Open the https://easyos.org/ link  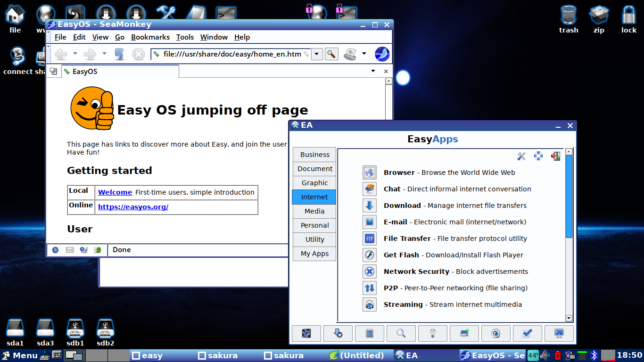click(133, 207)
